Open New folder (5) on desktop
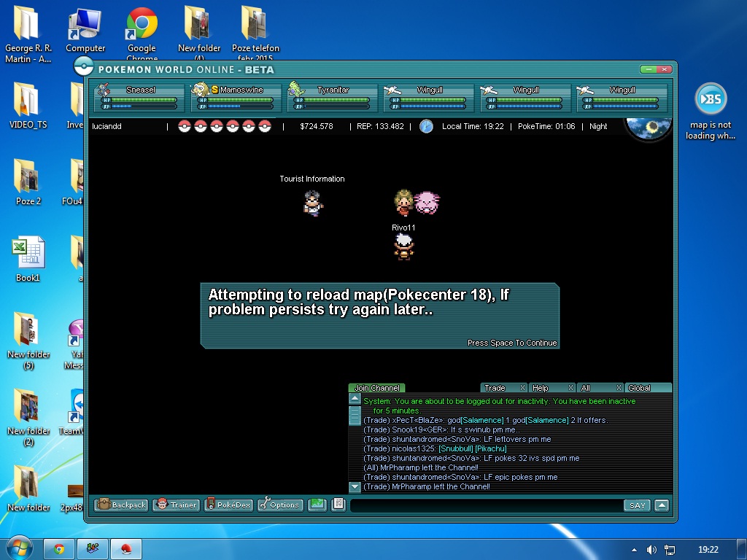 tap(28, 341)
